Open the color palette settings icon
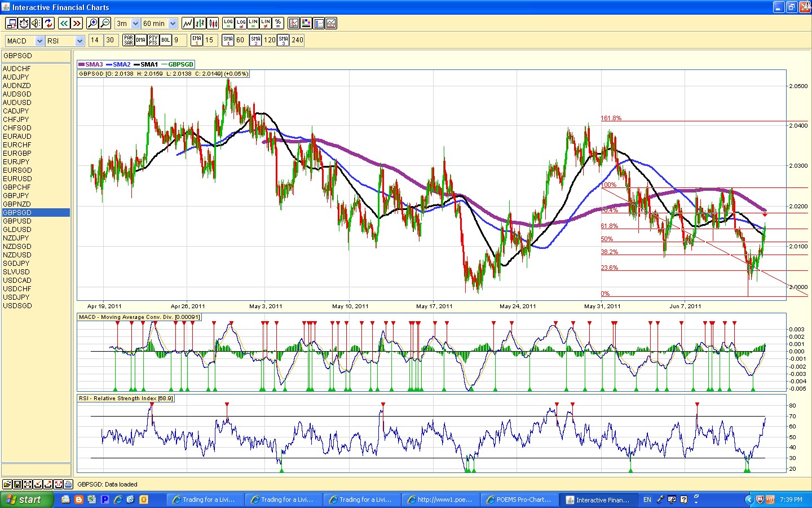Image resolution: width=812 pixels, height=508 pixels. pyautogui.click(x=306, y=23)
